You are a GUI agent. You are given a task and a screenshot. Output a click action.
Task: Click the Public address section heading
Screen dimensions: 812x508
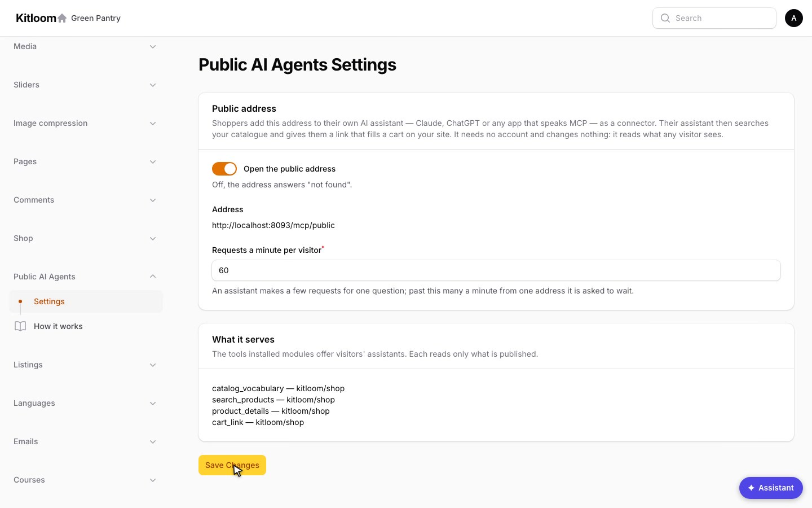tap(244, 108)
